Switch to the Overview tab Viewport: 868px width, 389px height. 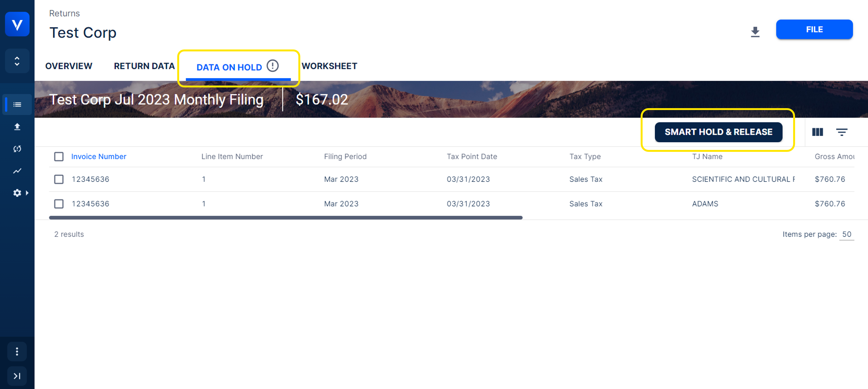pyautogui.click(x=69, y=66)
